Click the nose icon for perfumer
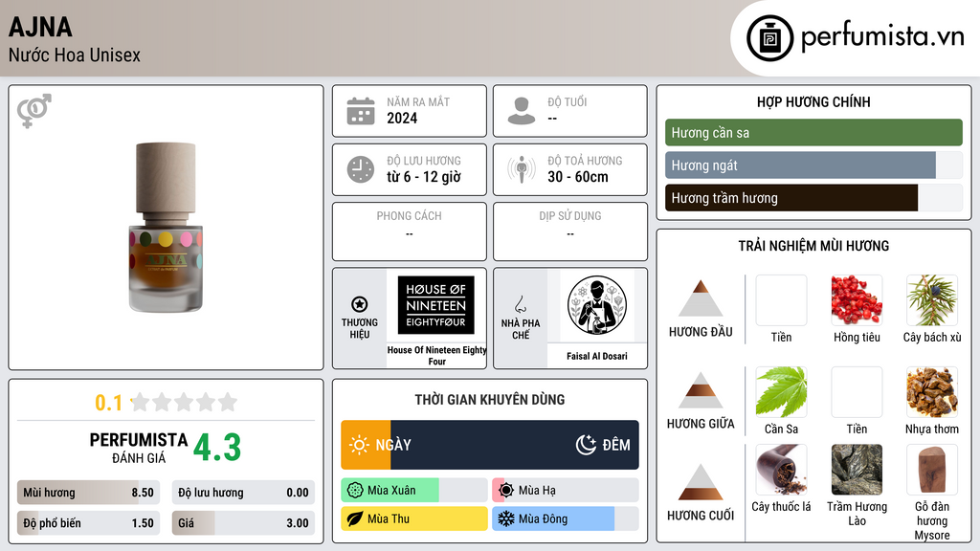 coord(520,304)
